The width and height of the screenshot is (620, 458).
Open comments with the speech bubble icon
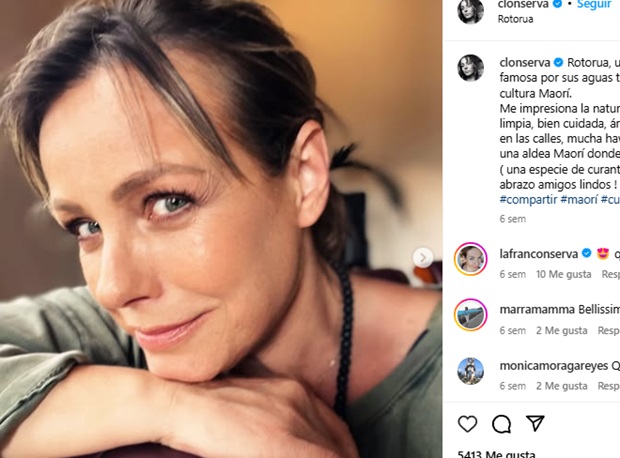coord(502,424)
